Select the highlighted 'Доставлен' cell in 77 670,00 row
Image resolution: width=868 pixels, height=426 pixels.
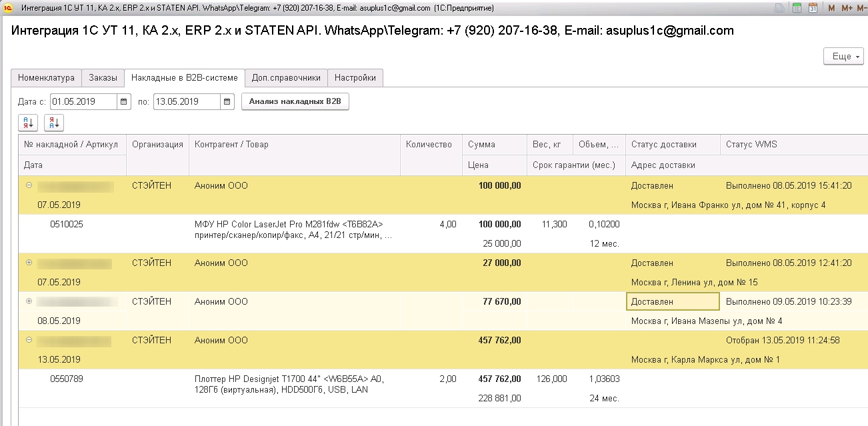coord(673,301)
